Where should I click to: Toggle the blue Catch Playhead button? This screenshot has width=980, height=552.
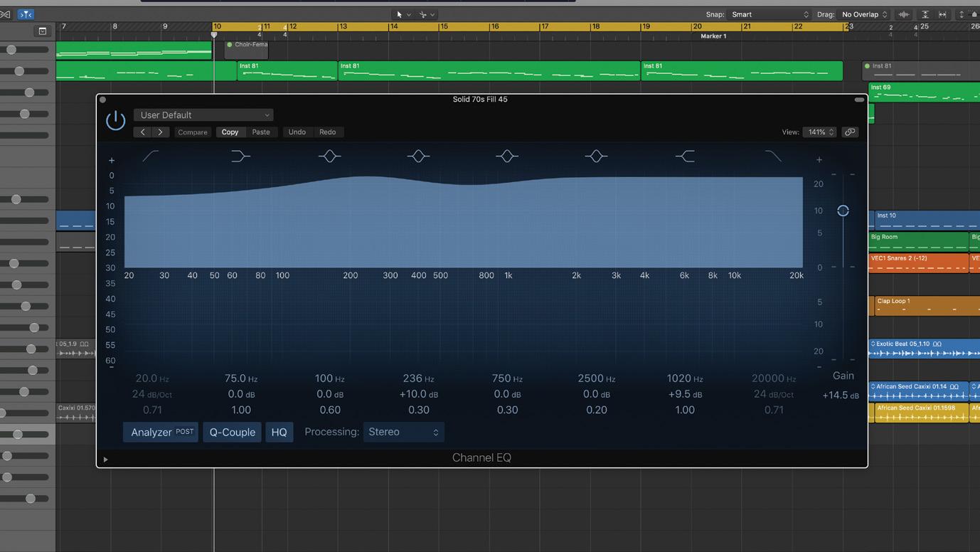(26, 14)
